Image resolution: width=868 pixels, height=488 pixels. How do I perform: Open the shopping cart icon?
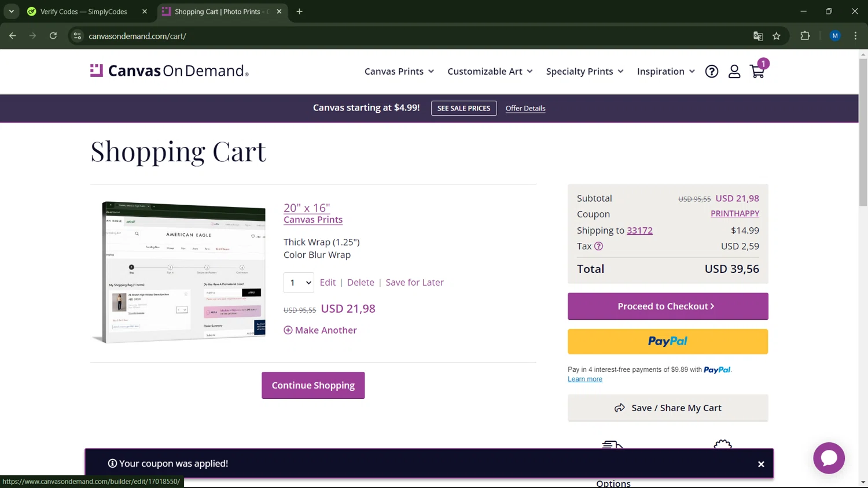click(x=757, y=71)
